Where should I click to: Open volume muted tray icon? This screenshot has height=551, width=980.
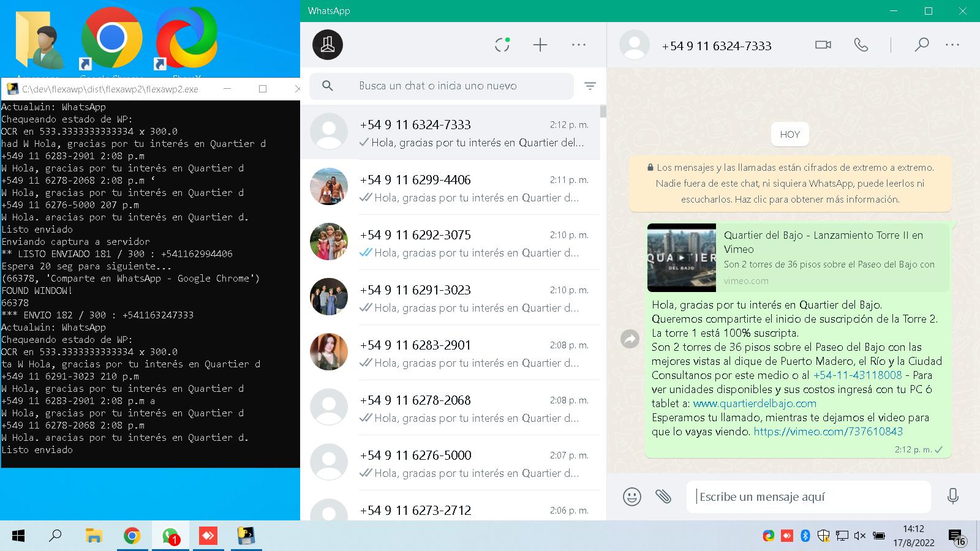pyautogui.click(x=860, y=536)
